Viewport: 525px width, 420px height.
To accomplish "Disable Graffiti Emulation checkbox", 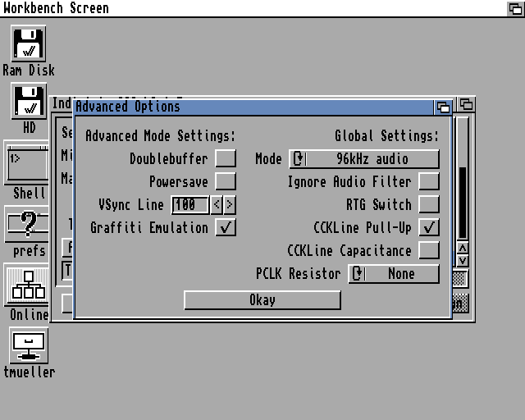I will click(226, 227).
